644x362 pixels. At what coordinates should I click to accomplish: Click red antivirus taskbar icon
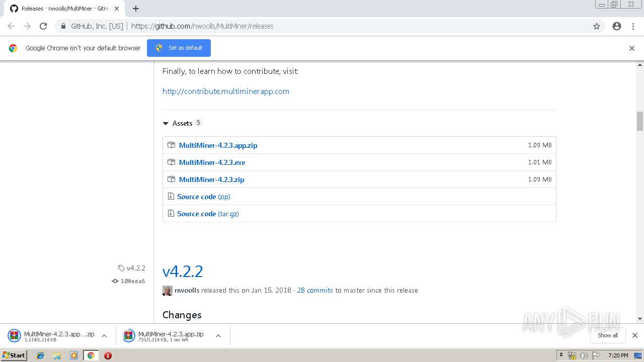108,355
